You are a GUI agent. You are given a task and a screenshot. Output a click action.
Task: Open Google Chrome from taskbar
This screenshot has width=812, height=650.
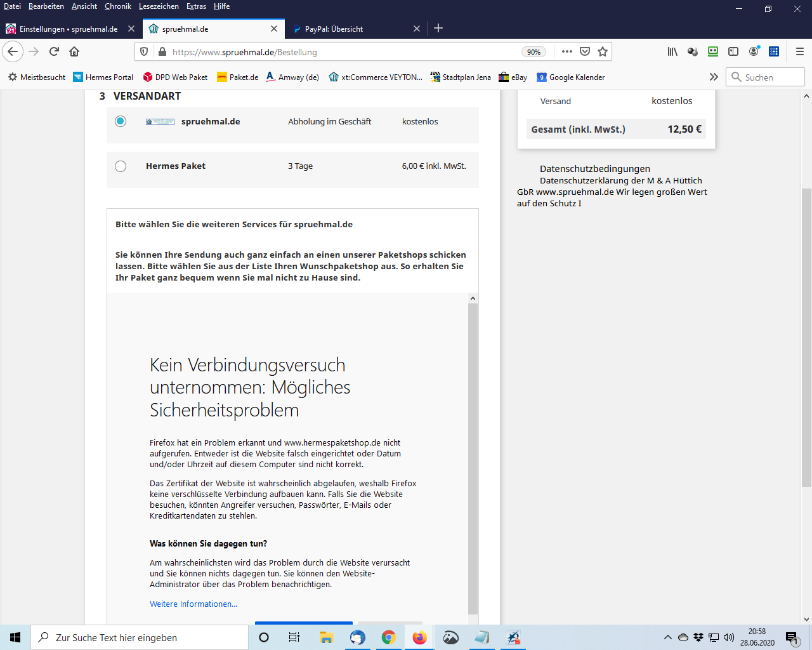click(388, 637)
